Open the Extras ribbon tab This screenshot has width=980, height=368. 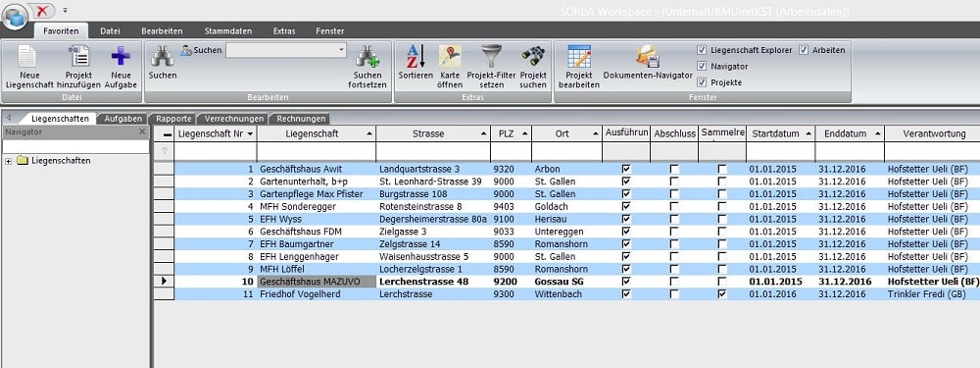pyautogui.click(x=284, y=30)
